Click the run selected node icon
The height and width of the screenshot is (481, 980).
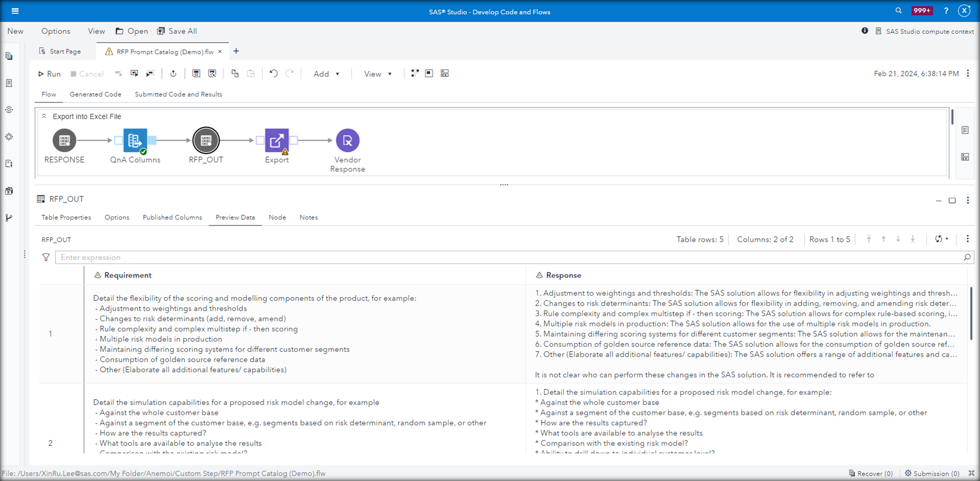(134, 74)
